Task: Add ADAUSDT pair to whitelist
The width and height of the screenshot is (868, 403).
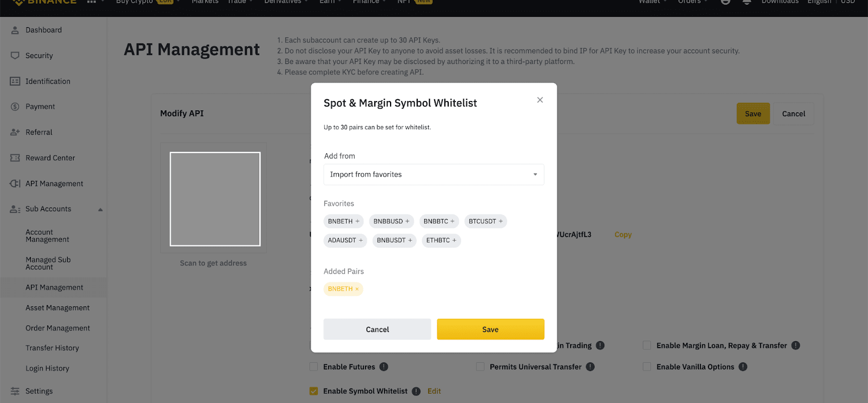Action: point(345,241)
